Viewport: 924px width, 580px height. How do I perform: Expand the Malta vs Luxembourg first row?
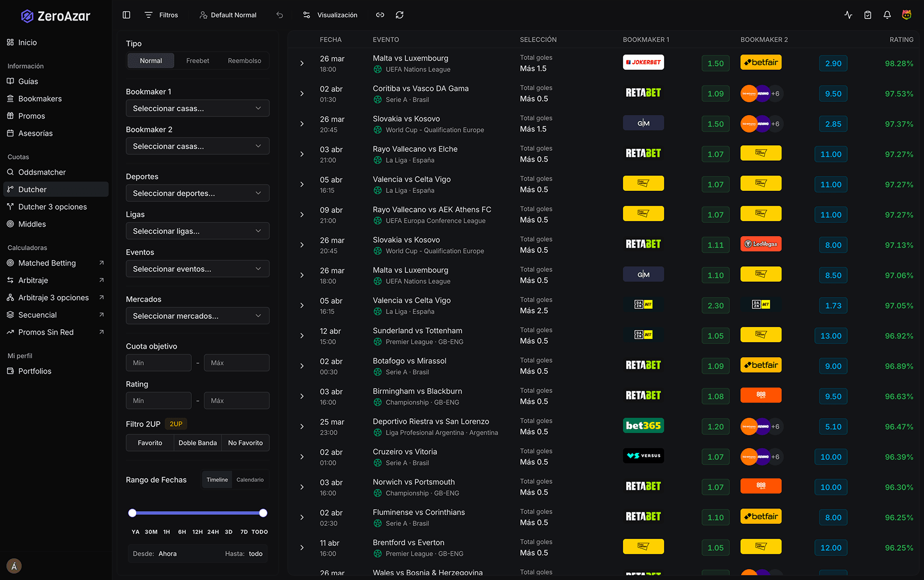click(302, 63)
